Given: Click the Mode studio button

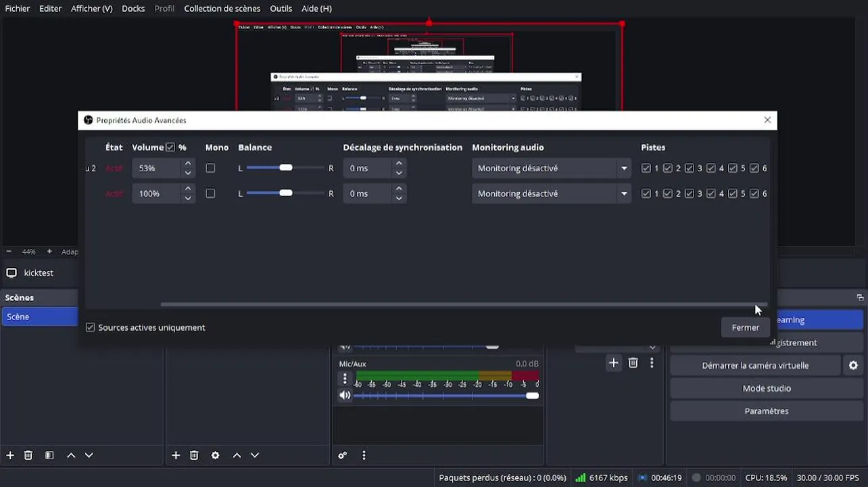Looking at the screenshot, I should [767, 388].
